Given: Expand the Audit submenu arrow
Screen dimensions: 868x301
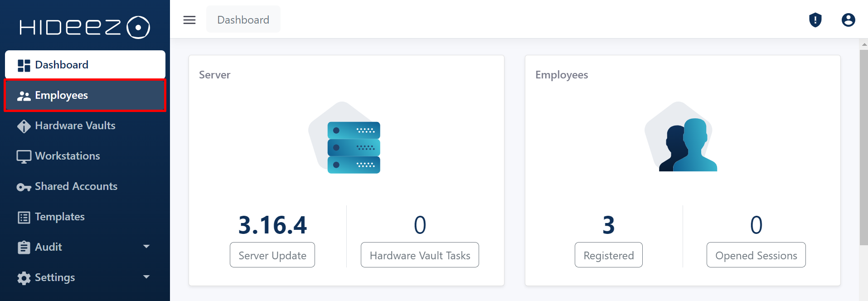Looking at the screenshot, I should (146, 247).
